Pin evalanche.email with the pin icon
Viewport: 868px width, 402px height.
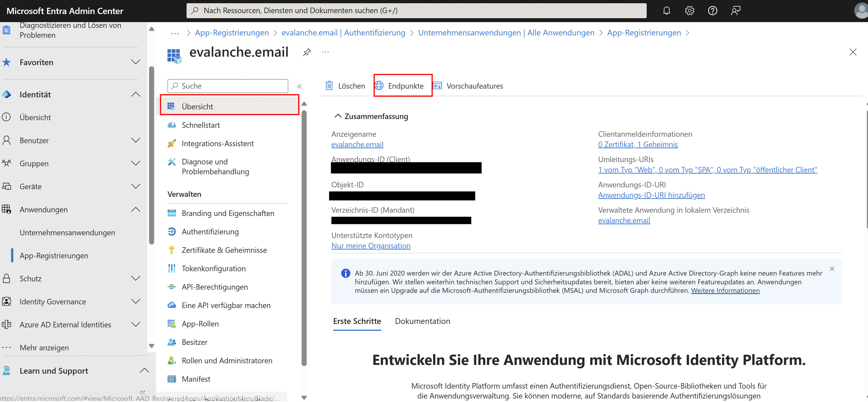point(307,52)
